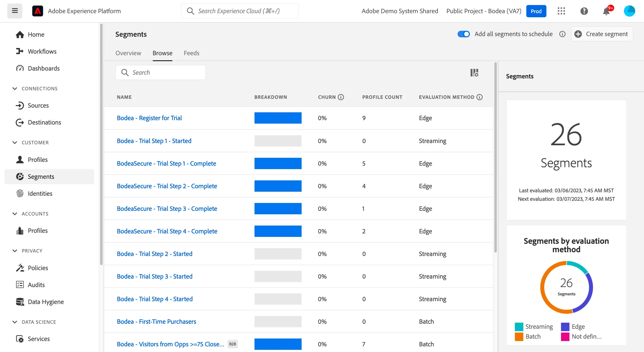Open Workflows from the sidebar

click(50, 51)
